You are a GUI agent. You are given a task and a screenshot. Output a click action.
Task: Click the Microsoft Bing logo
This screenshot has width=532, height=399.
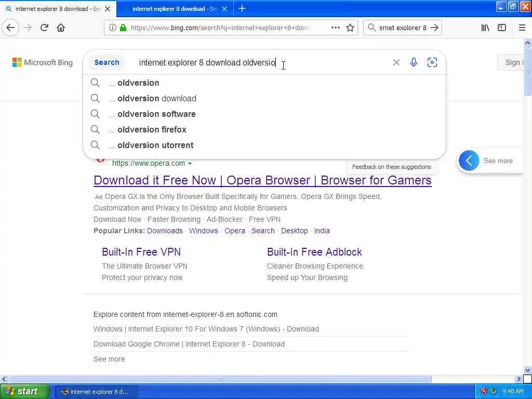(43, 62)
